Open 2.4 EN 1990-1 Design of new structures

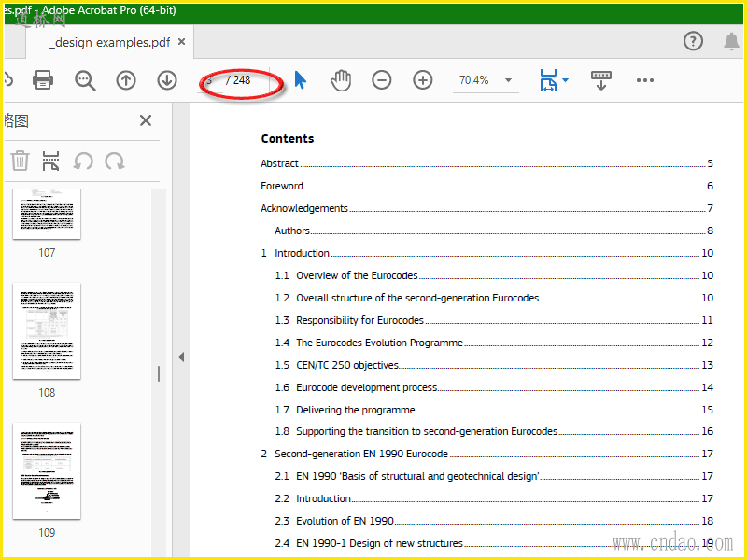coord(494,543)
